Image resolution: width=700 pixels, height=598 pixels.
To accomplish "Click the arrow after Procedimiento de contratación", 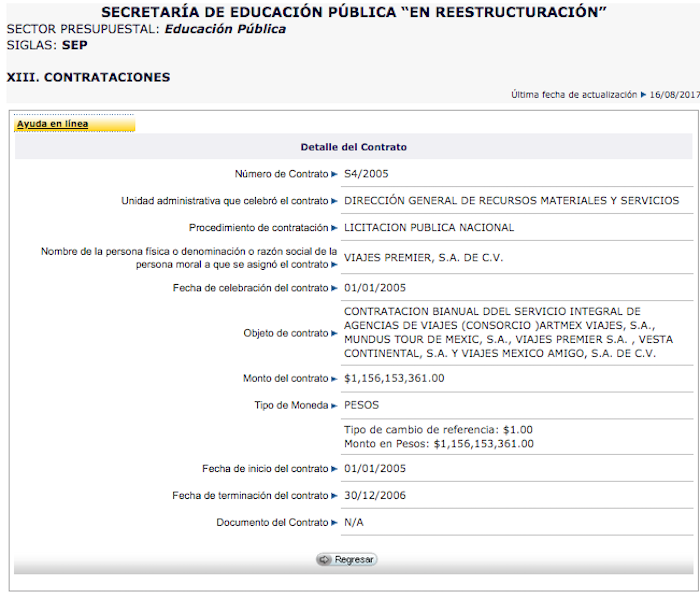I will coord(334,228).
